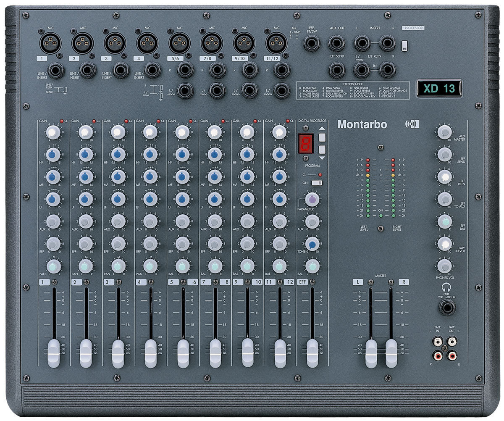
Task: Adjust the channel 5/6 BAL knob
Action: 182,266
